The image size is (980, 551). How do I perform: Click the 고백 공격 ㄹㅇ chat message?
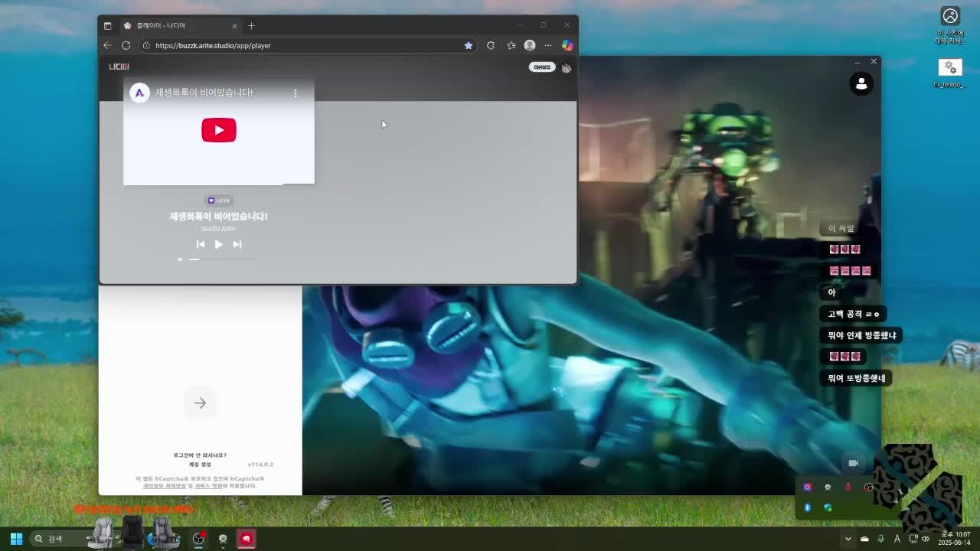(854, 314)
